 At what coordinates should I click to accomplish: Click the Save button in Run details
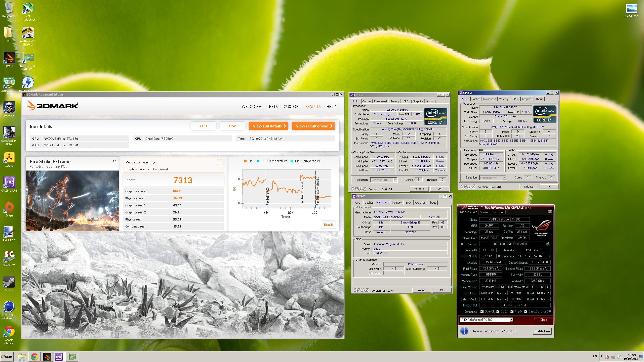(232, 126)
